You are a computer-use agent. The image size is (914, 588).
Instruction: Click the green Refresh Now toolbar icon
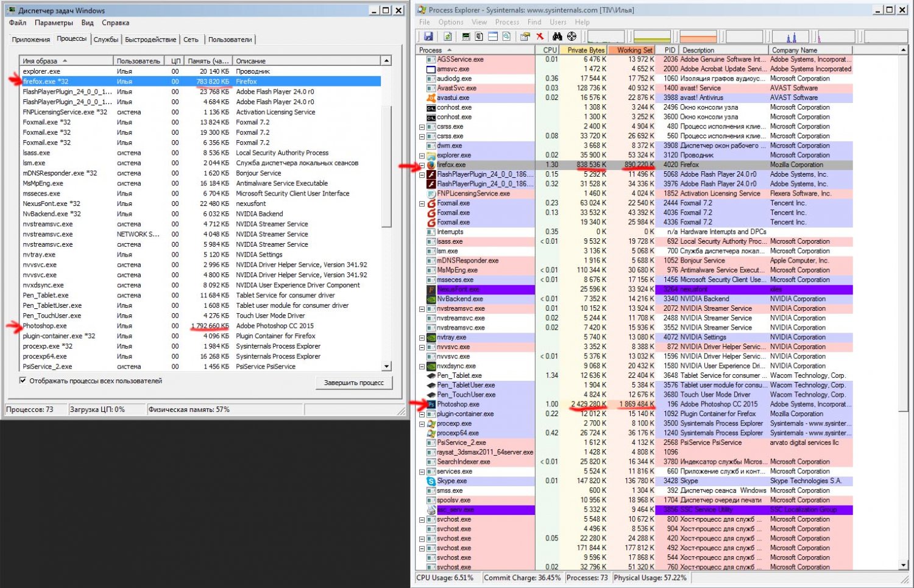click(447, 36)
